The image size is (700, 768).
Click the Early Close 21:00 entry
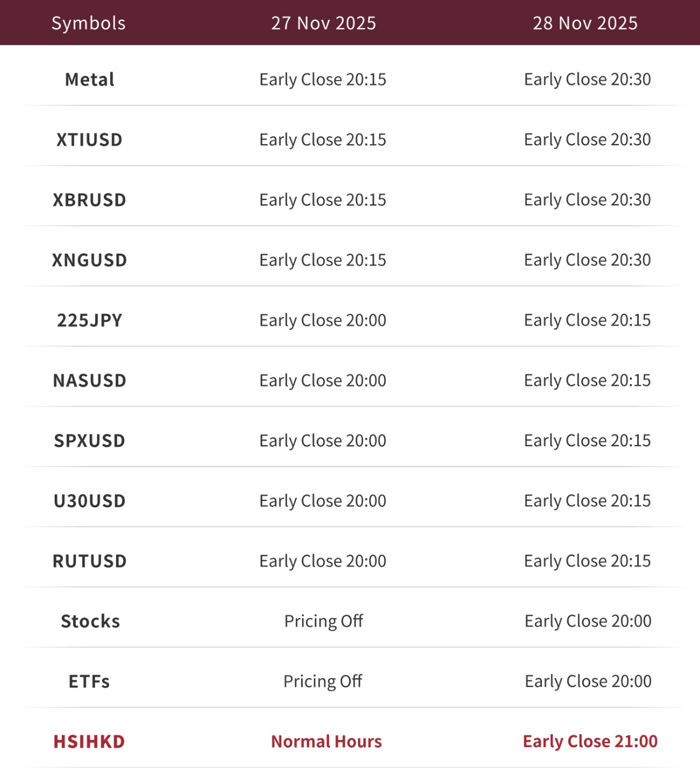tap(590, 741)
